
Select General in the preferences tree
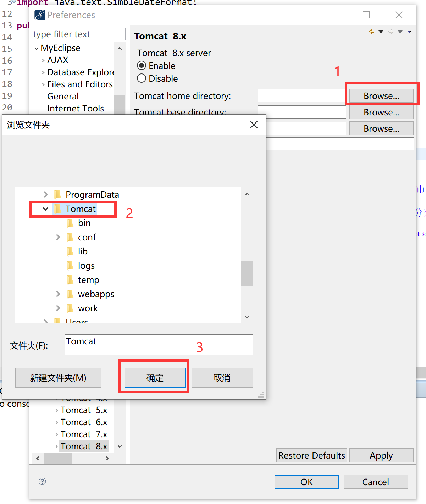[x=63, y=96]
